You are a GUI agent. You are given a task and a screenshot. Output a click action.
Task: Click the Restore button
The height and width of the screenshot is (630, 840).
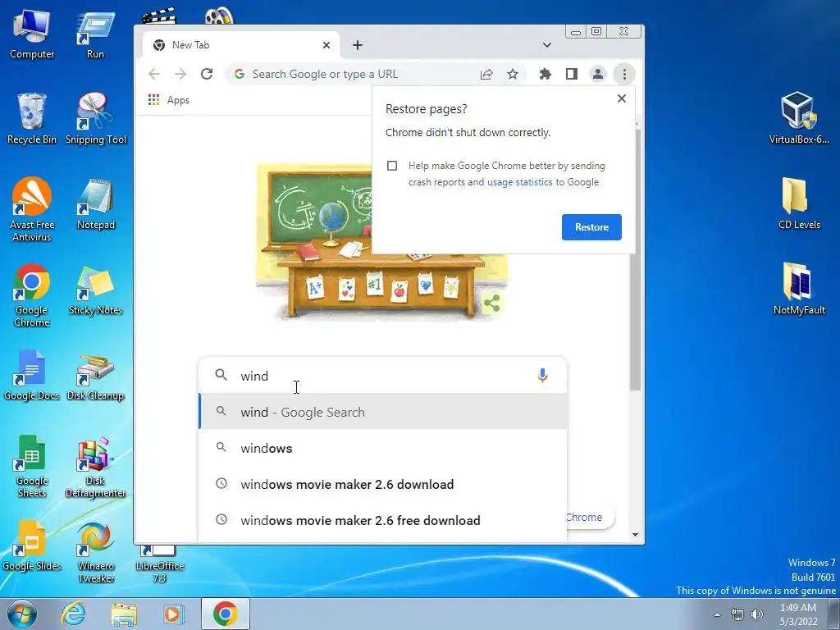coord(591,227)
